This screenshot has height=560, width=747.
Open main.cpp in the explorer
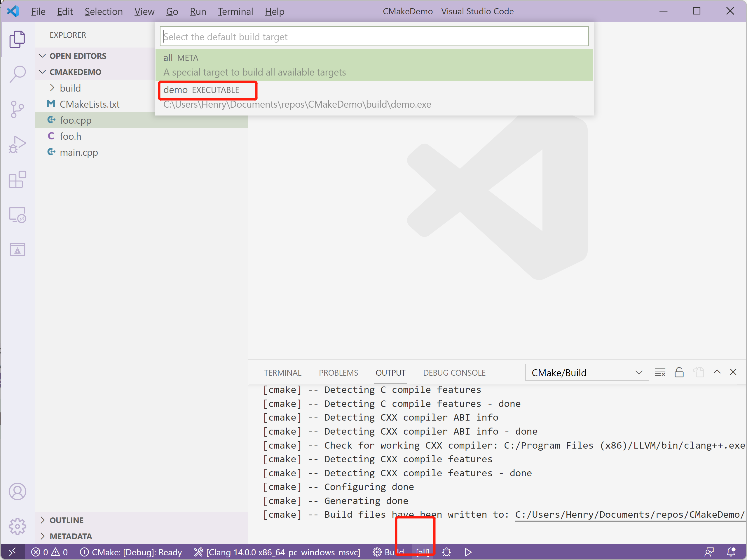pos(141,152)
